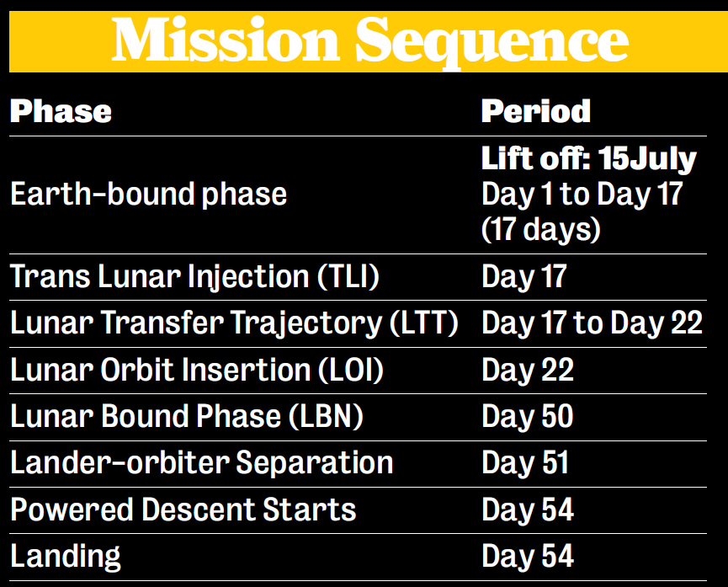The image size is (728, 587).
Task: Select the Period column header
Action: pyautogui.click(x=536, y=111)
